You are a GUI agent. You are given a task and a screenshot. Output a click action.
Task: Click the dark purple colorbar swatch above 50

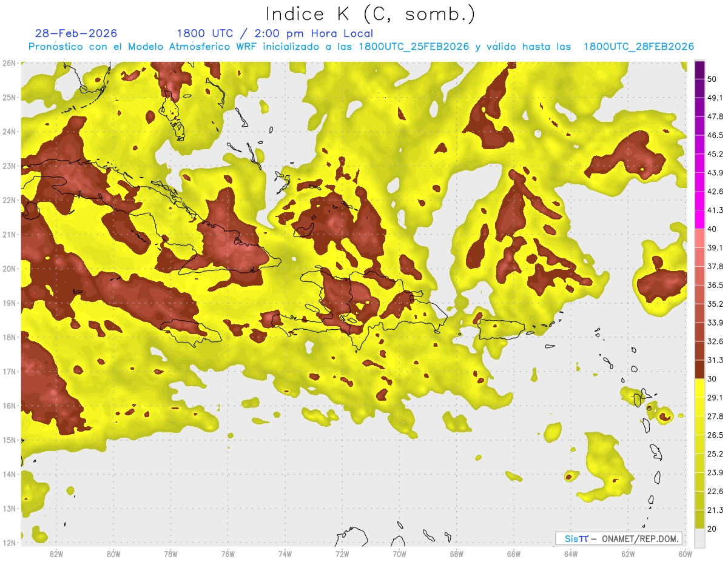pyautogui.click(x=699, y=69)
